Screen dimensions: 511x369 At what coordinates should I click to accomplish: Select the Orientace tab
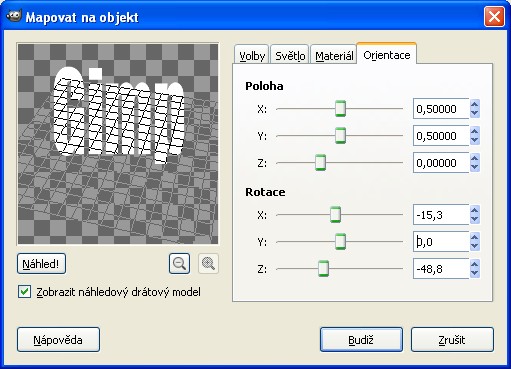click(387, 54)
